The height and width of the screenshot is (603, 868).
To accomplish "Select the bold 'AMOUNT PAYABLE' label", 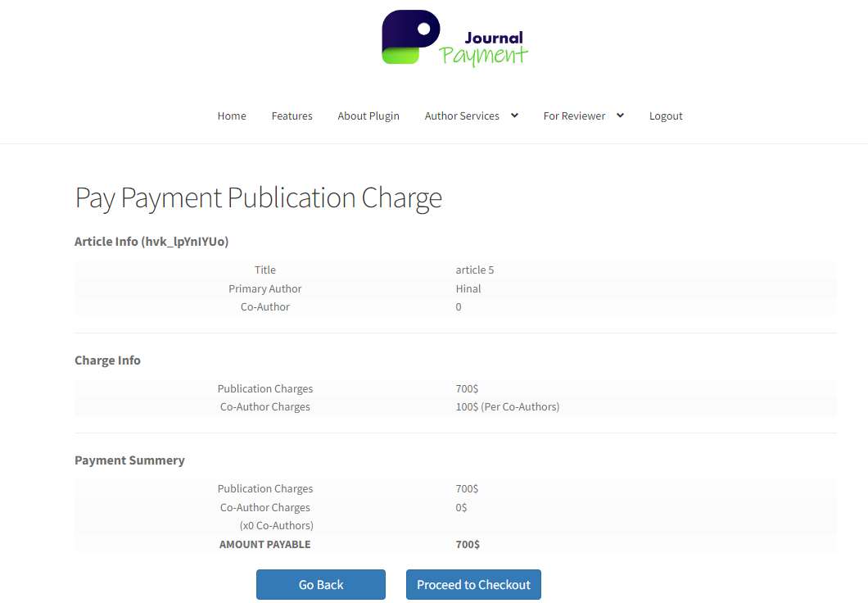I will pyautogui.click(x=264, y=544).
